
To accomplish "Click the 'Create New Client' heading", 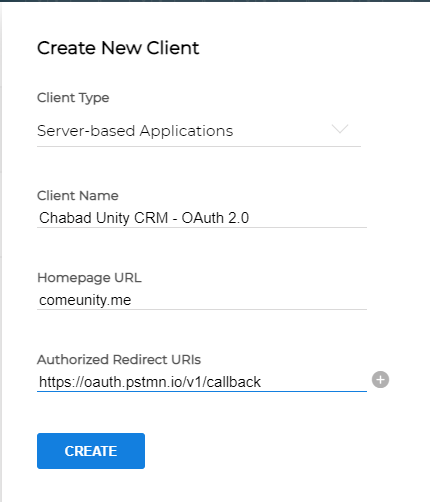I will [x=118, y=48].
